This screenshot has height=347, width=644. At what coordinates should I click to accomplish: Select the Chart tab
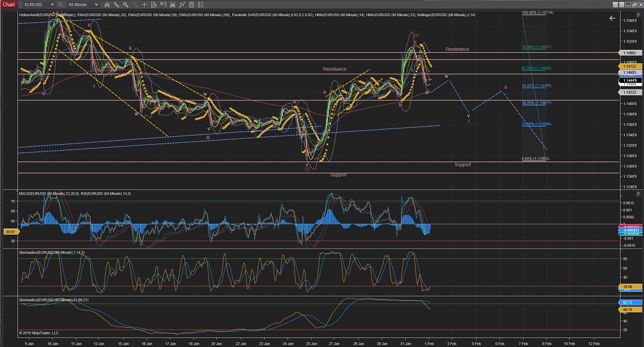[8, 4]
